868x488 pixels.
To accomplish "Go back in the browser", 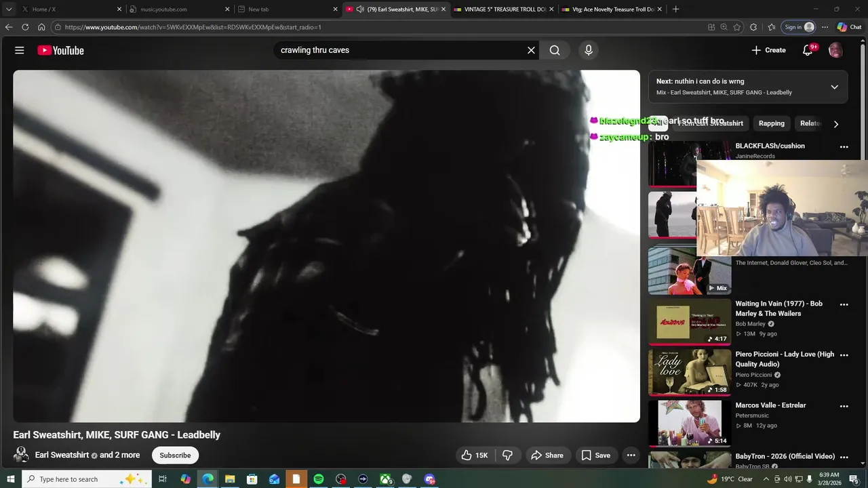I will coord(9,27).
